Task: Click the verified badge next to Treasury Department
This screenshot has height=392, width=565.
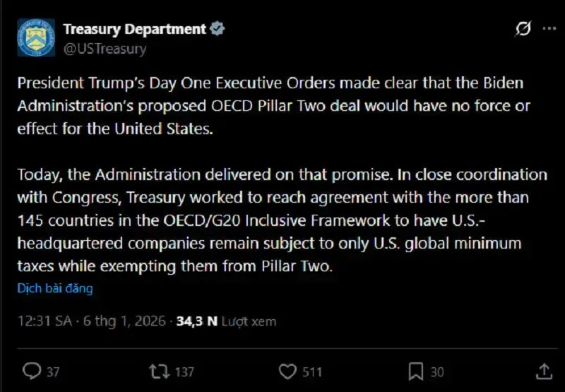Action: (x=218, y=29)
